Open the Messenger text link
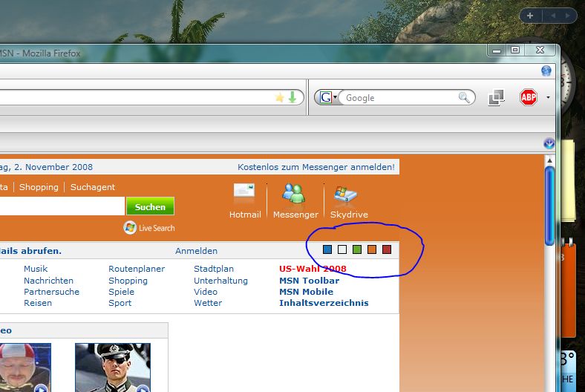The image size is (585, 392). tap(295, 215)
